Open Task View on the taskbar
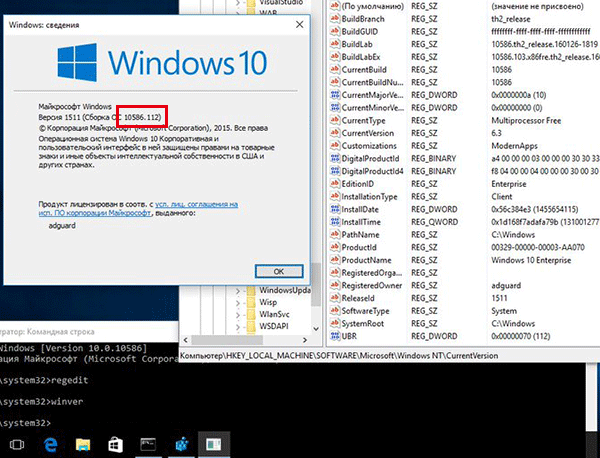Viewport: 600px width, 458px height. click(17, 445)
